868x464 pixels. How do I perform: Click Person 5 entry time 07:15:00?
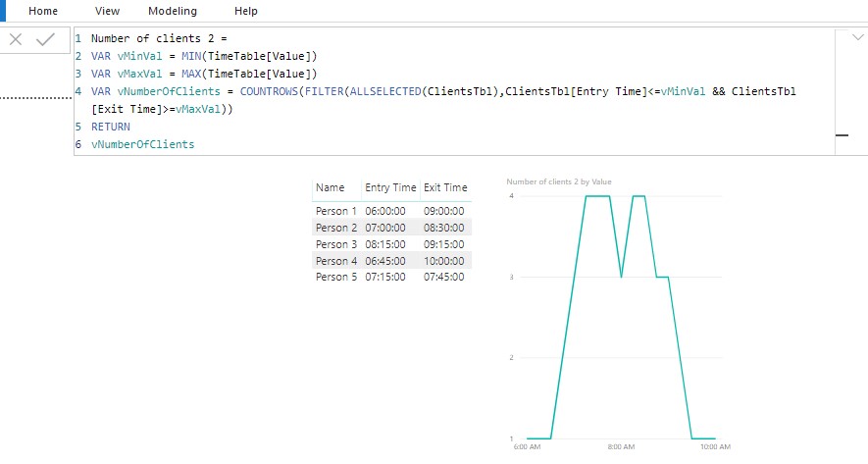(x=385, y=277)
